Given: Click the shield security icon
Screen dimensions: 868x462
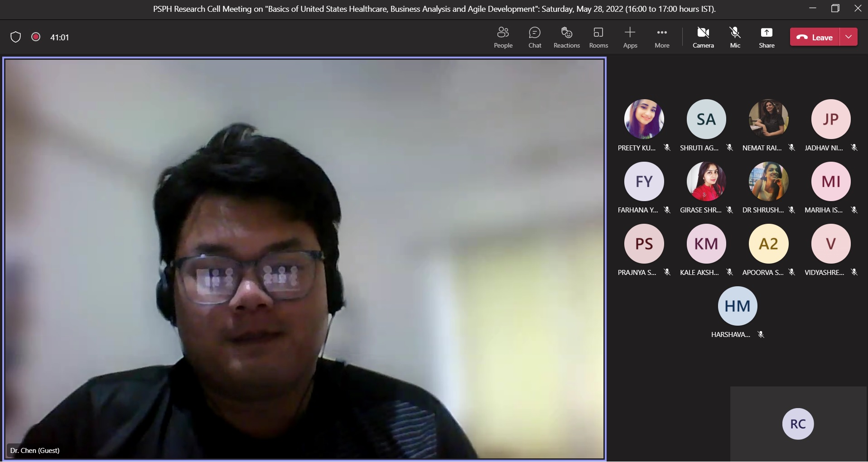Looking at the screenshot, I should coord(16,37).
